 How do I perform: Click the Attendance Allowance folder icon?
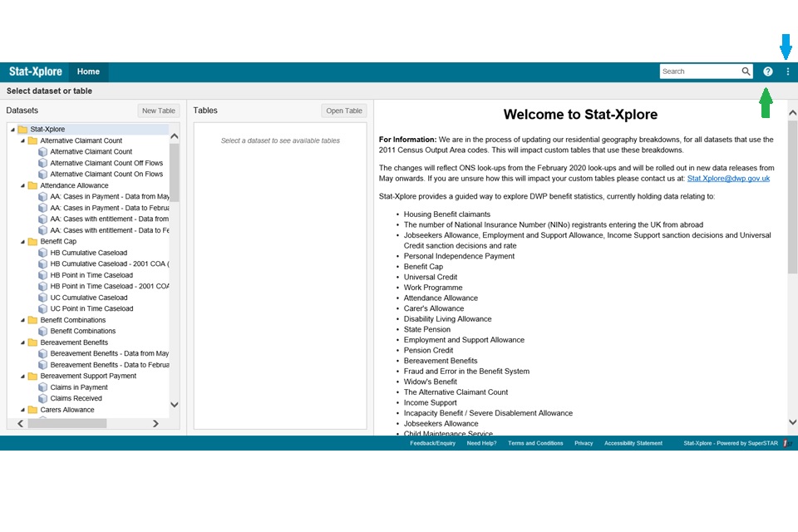(x=32, y=185)
